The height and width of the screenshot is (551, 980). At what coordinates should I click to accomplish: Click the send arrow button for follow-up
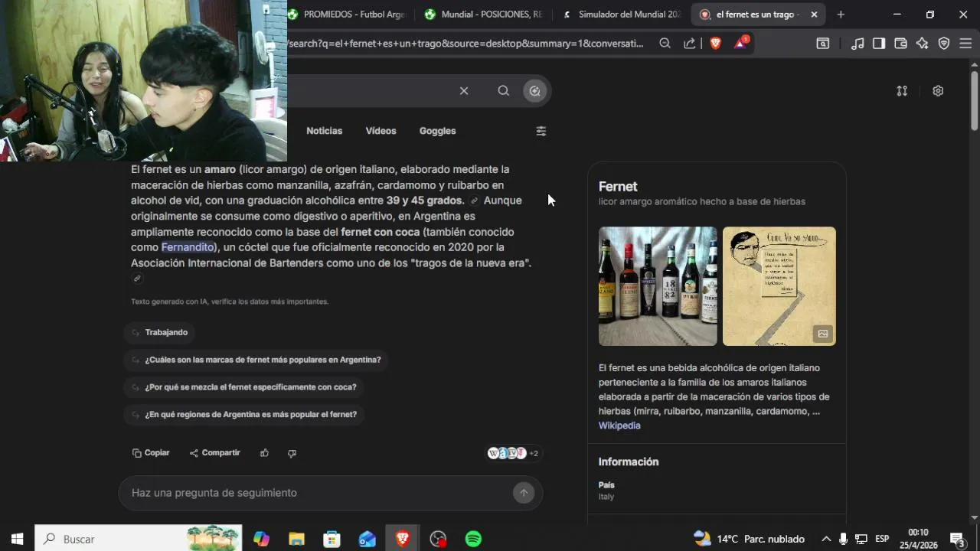click(x=524, y=493)
